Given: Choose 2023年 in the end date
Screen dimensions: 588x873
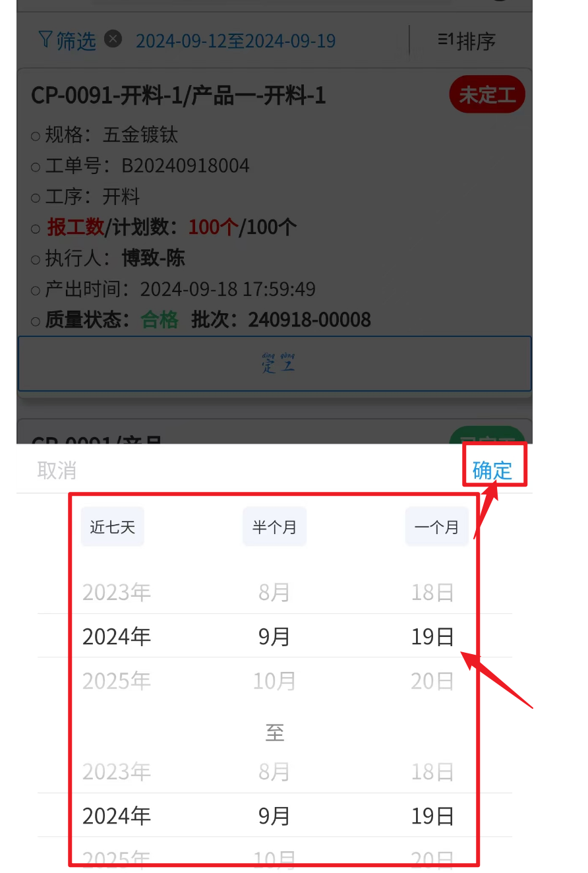Looking at the screenshot, I should (x=117, y=771).
